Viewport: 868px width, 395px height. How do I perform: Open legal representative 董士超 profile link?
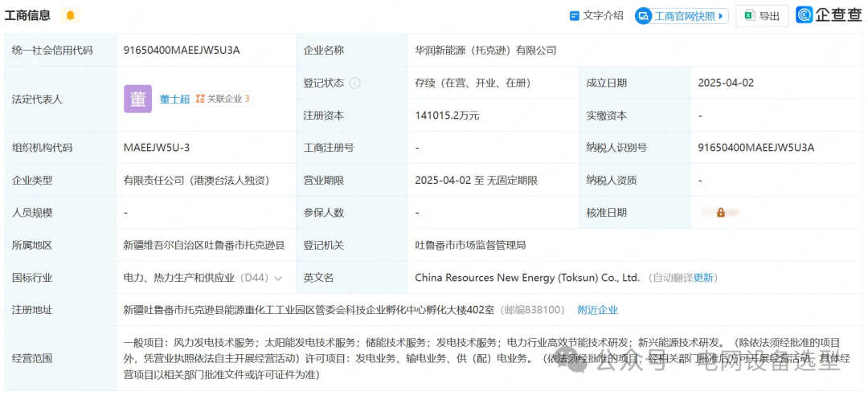(x=174, y=99)
